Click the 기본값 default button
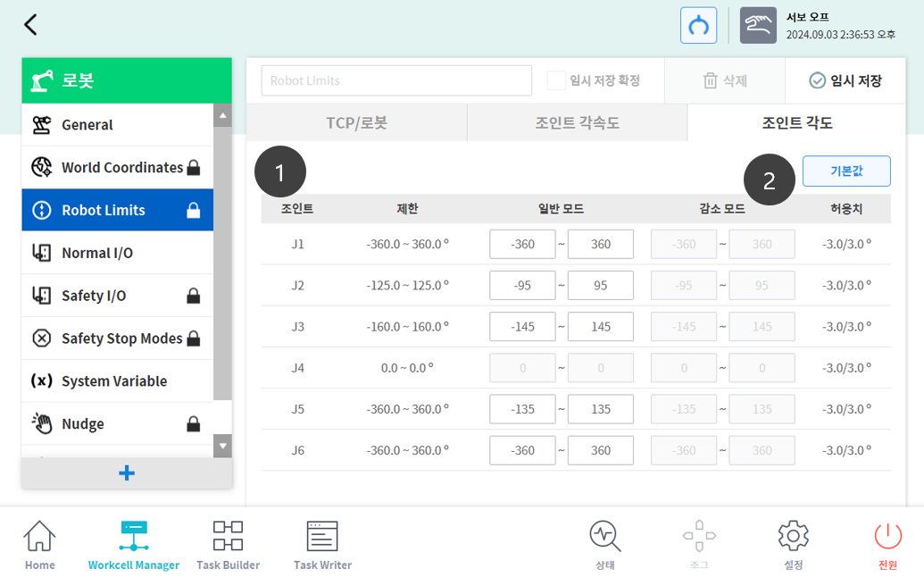Screen dimensions: 924x577 845,171
